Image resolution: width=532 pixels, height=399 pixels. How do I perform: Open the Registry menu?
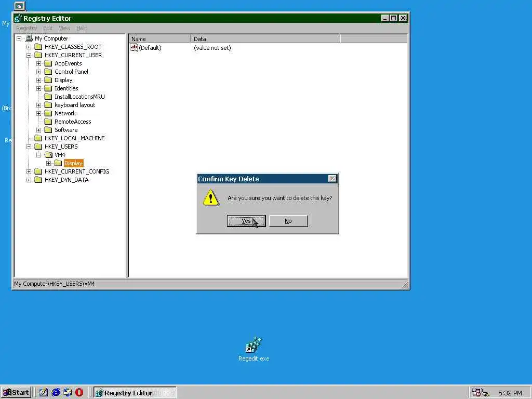coord(26,28)
